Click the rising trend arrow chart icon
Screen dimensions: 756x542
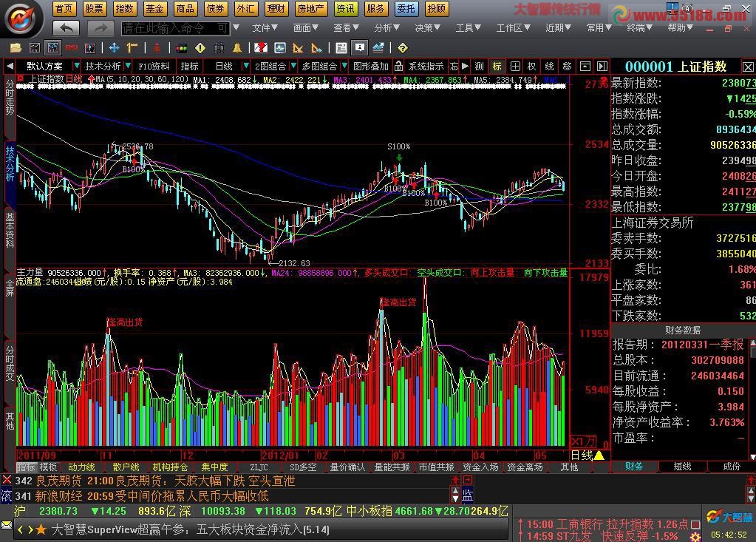378,48
